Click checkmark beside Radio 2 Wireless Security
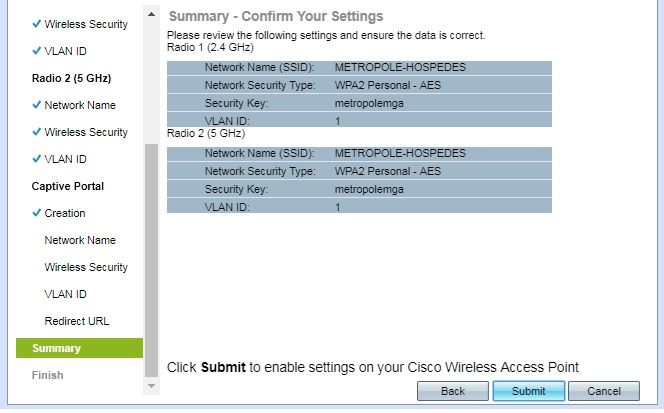Screen dimensions: 664x413 tap(37, 132)
